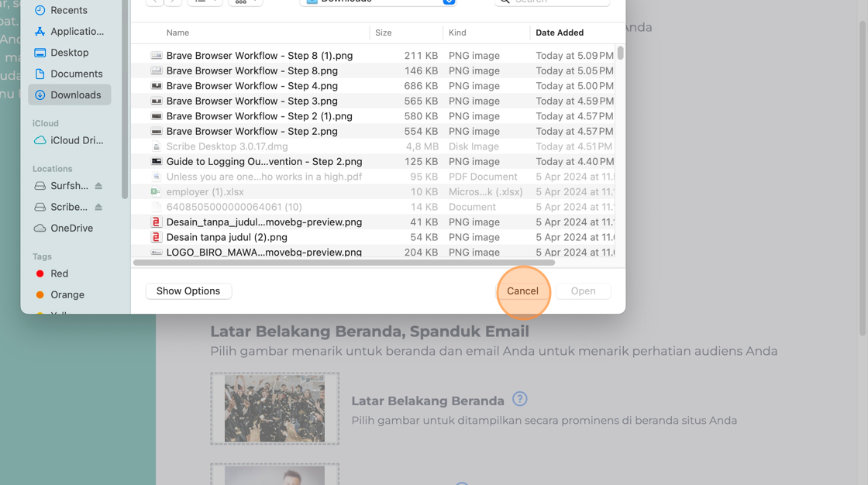Image resolution: width=868 pixels, height=485 pixels.
Task: Select file Brave Browser Workflow - Step 4.png
Action: [374, 86]
